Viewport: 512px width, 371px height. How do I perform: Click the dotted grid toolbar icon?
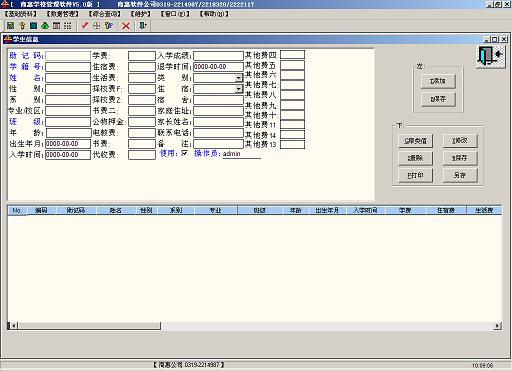click(68, 26)
